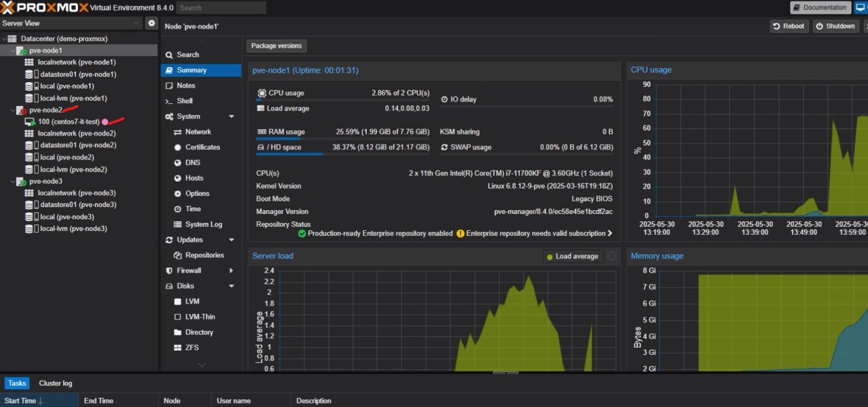Open Package versions
The image size is (868, 407).
(276, 46)
